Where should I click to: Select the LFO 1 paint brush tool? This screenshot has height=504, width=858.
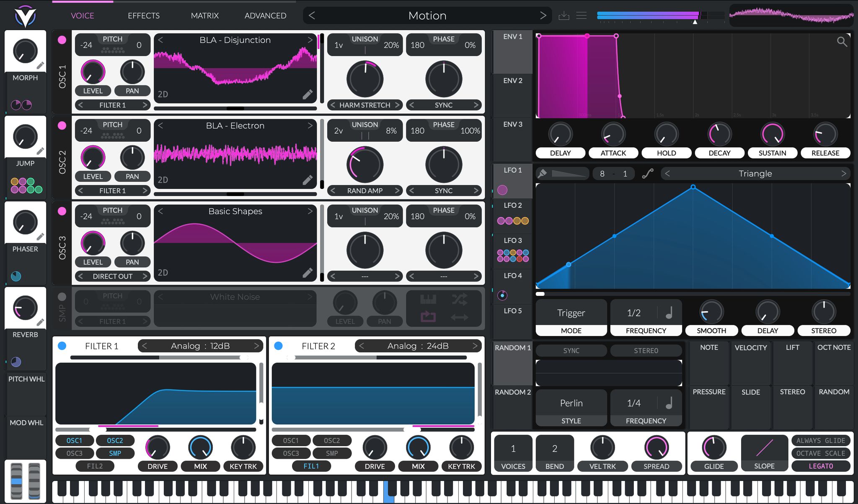click(542, 173)
